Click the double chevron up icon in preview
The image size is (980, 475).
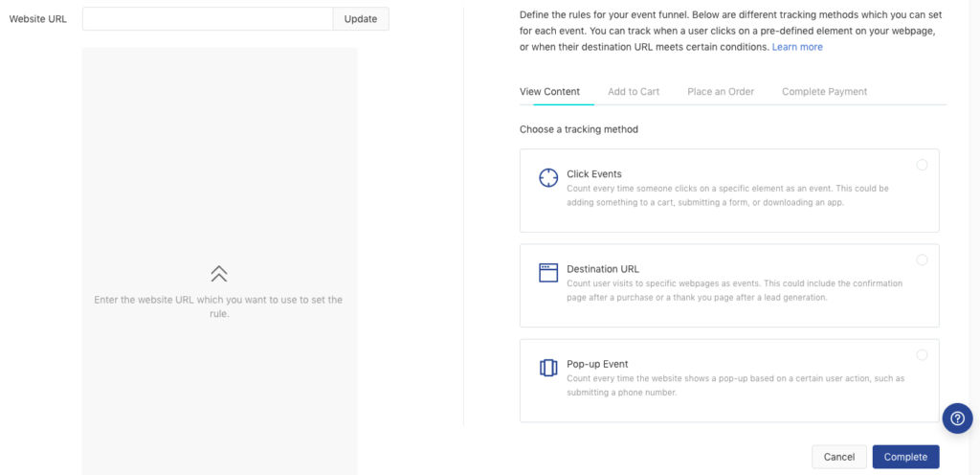219,273
